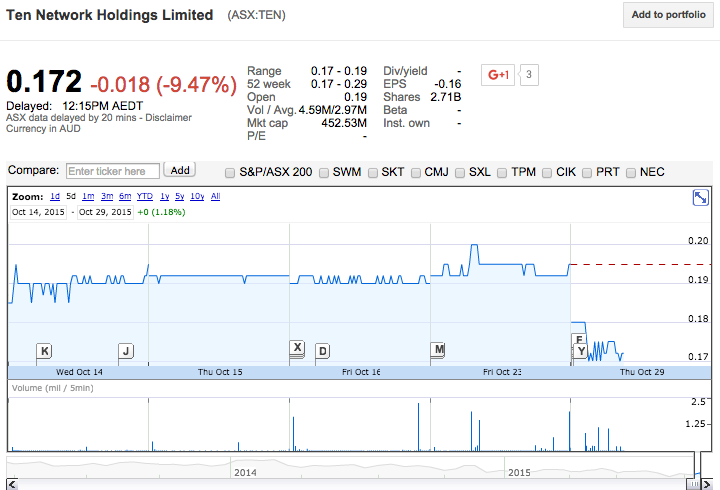Screen dimensions: 720x490
Task: Toggle S&P/ASX 200 comparison checkbox
Action: 230,173
